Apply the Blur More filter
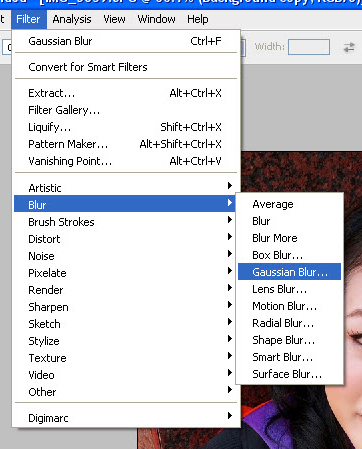The height and width of the screenshot is (449, 362). (289, 238)
